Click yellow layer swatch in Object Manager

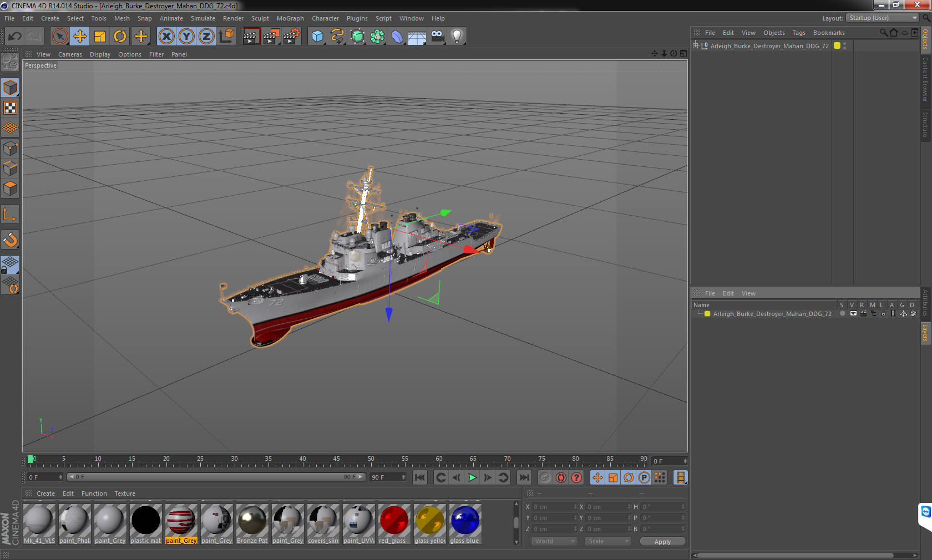tap(837, 45)
